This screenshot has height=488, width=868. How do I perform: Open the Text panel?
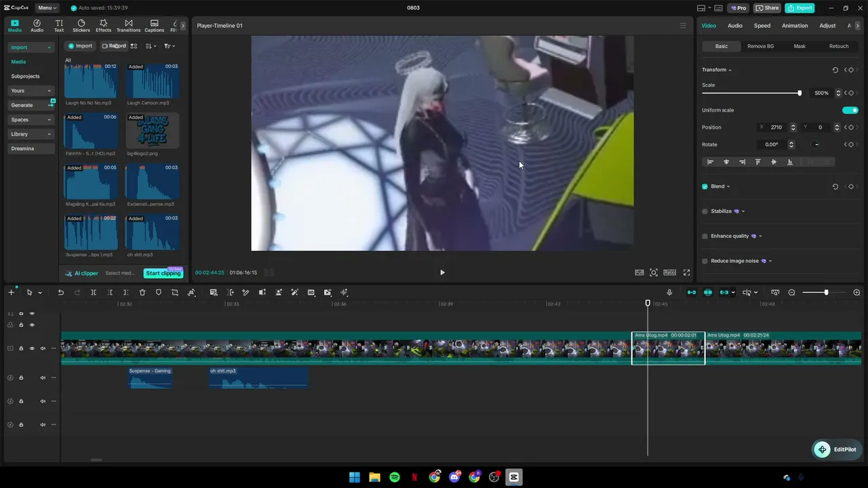tap(59, 26)
